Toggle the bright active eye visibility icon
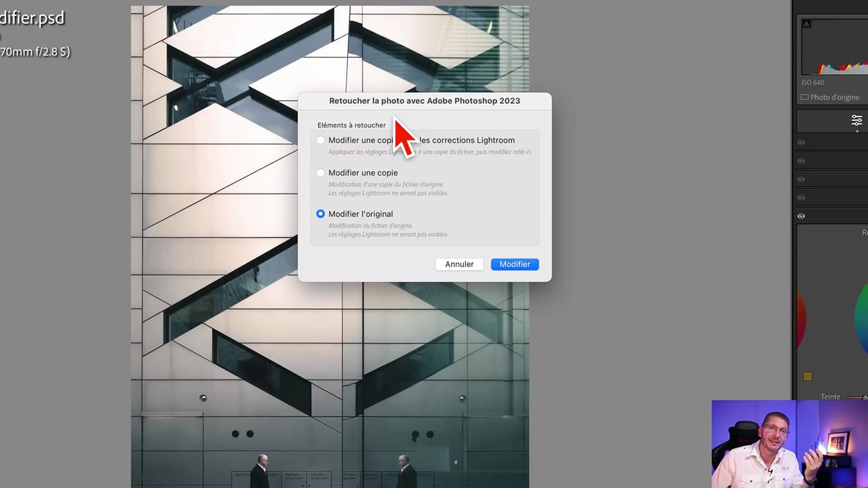Image resolution: width=868 pixels, height=488 pixels. point(801,216)
